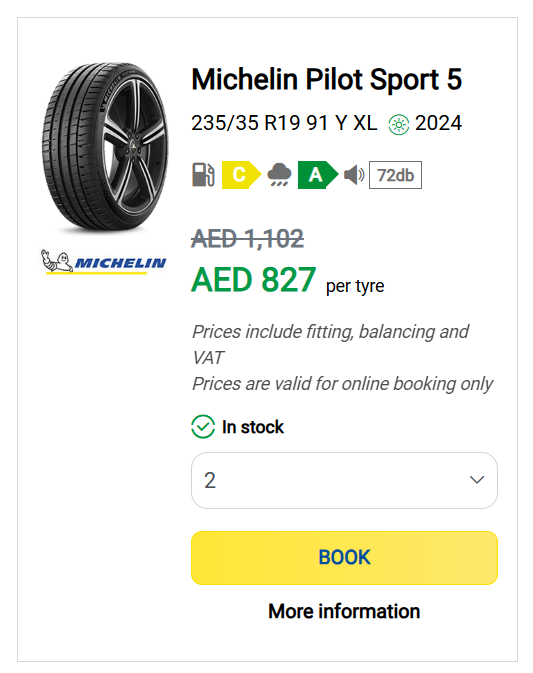This screenshot has height=673, width=533.
Task: Click the In stock availability text
Action: click(253, 427)
